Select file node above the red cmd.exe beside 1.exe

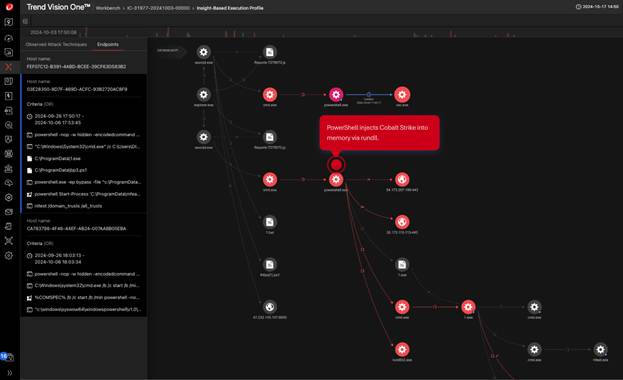pyautogui.click(x=402, y=264)
